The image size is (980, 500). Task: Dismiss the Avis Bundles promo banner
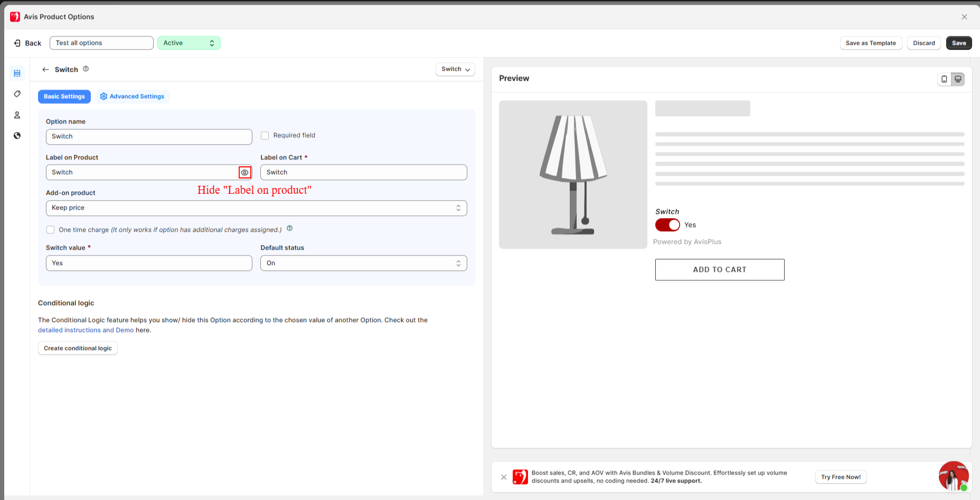504,477
